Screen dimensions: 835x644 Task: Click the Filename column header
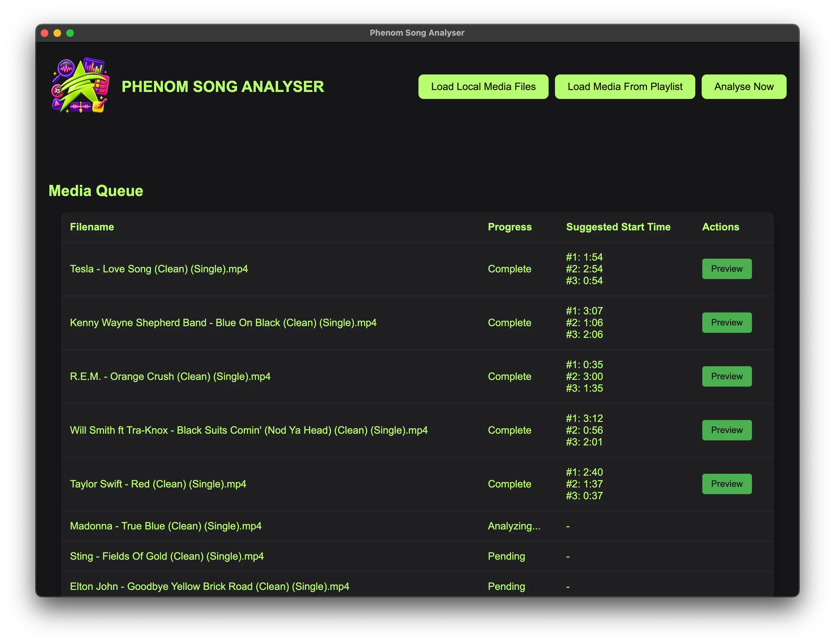(92, 227)
